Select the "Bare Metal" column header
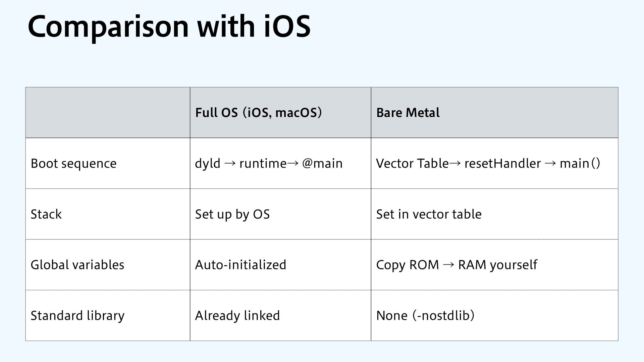This screenshot has height=362, width=644. pos(408,113)
